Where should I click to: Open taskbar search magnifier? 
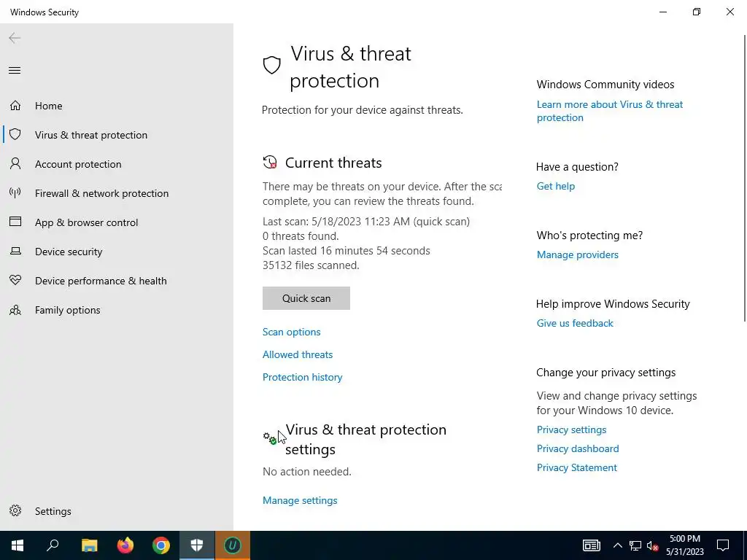point(53,545)
